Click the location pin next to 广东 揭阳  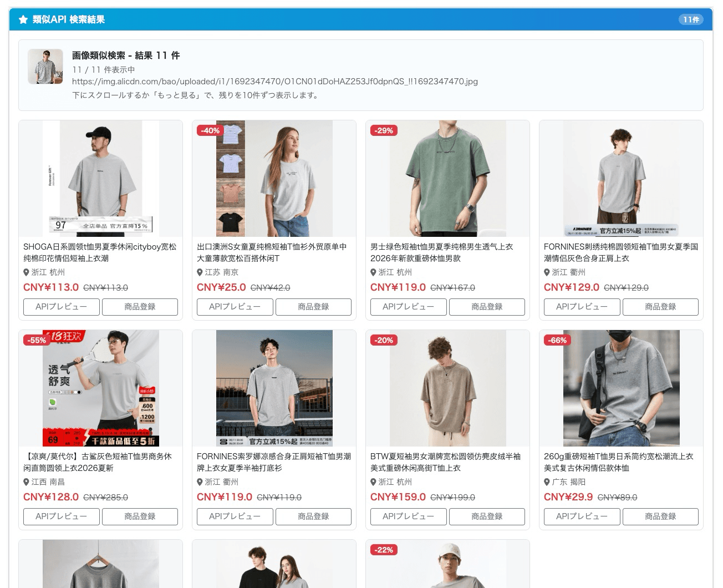(547, 482)
